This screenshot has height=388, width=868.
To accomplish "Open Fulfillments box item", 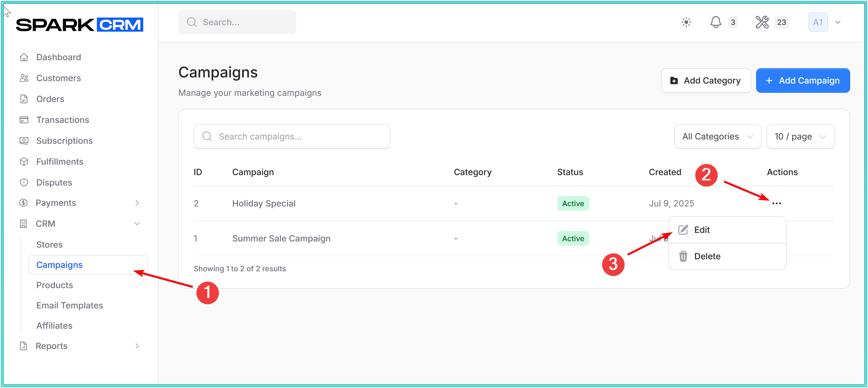I will (x=60, y=162).
